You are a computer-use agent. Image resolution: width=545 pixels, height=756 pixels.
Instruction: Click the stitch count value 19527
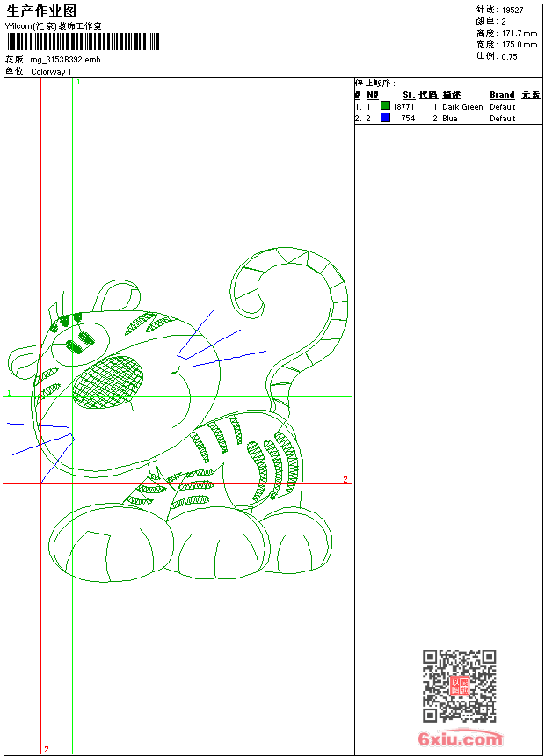pos(512,10)
